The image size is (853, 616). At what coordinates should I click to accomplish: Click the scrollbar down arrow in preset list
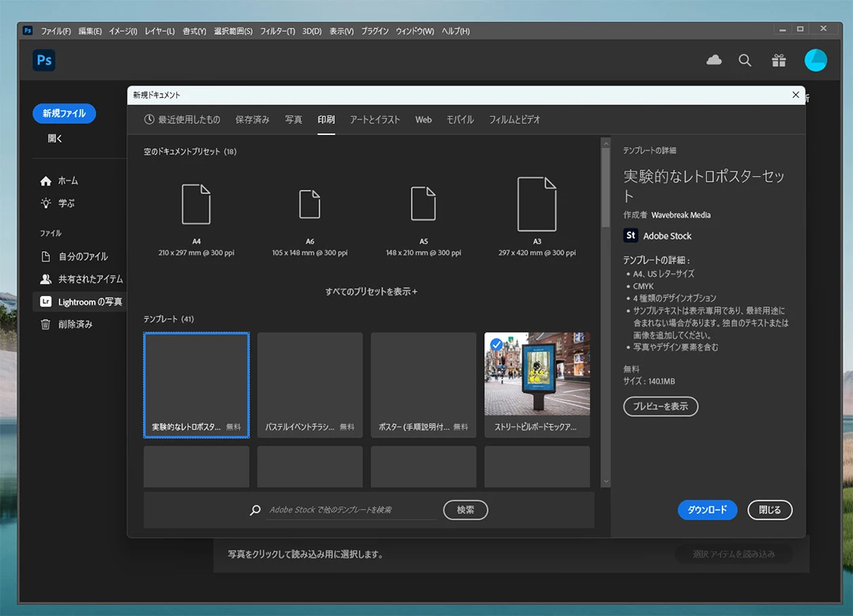(606, 482)
